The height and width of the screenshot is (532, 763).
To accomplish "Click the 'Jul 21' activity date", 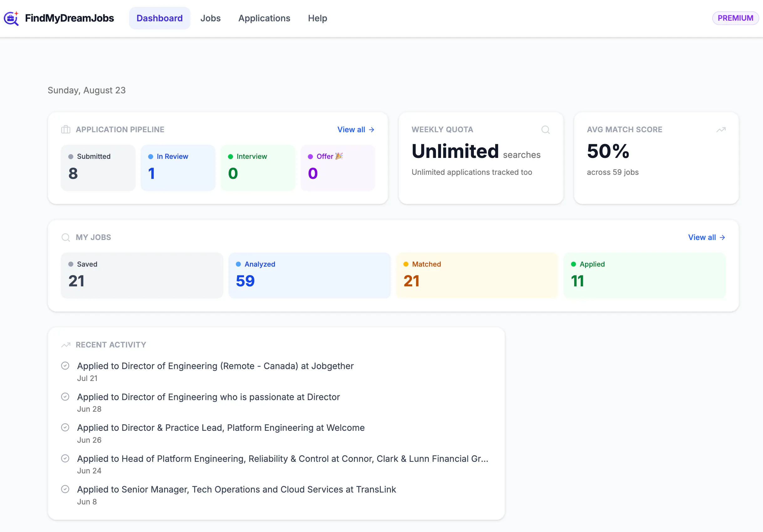I will [x=87, y=378].
